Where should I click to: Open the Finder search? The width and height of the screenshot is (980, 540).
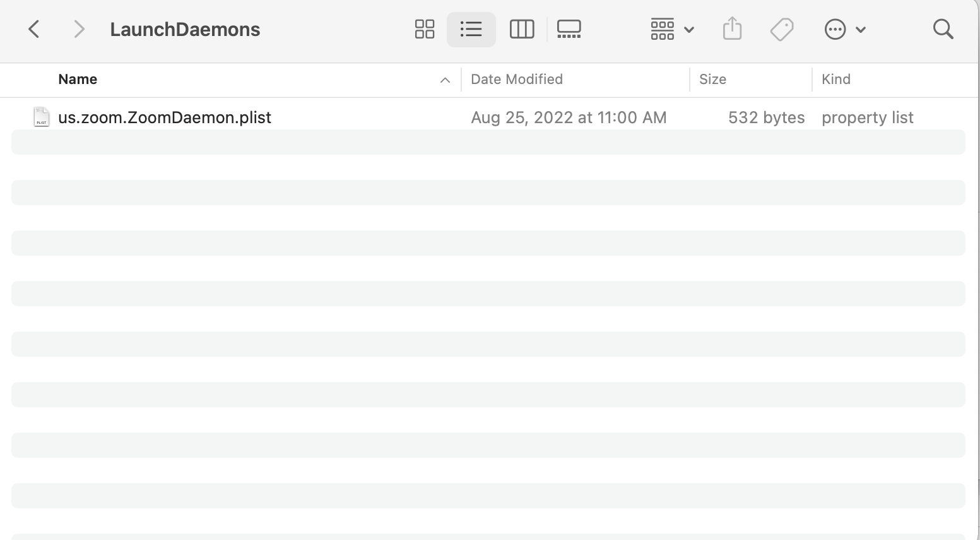point(943,29)
